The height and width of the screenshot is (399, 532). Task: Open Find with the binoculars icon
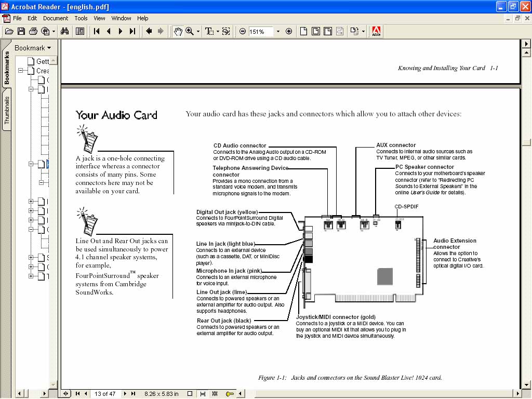click(x=64, y=31)
